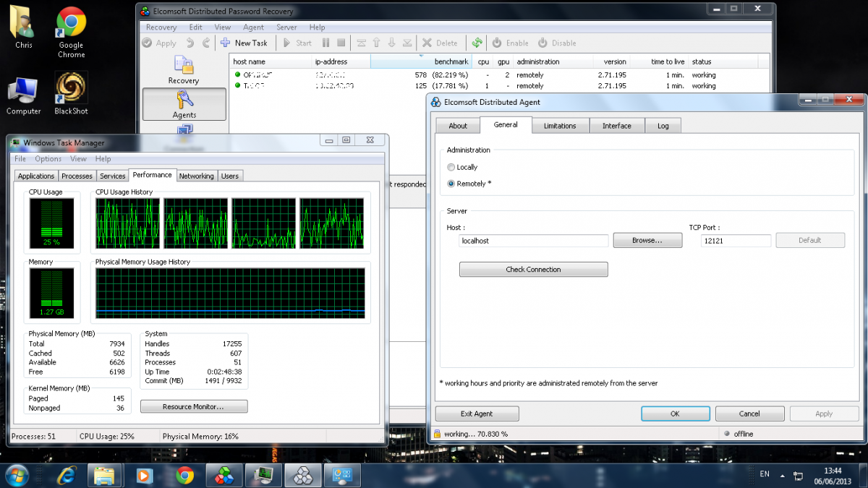Open the Recovery menu
The width and height of the screenshot is (868, 488).
click(x=161, y=27)
